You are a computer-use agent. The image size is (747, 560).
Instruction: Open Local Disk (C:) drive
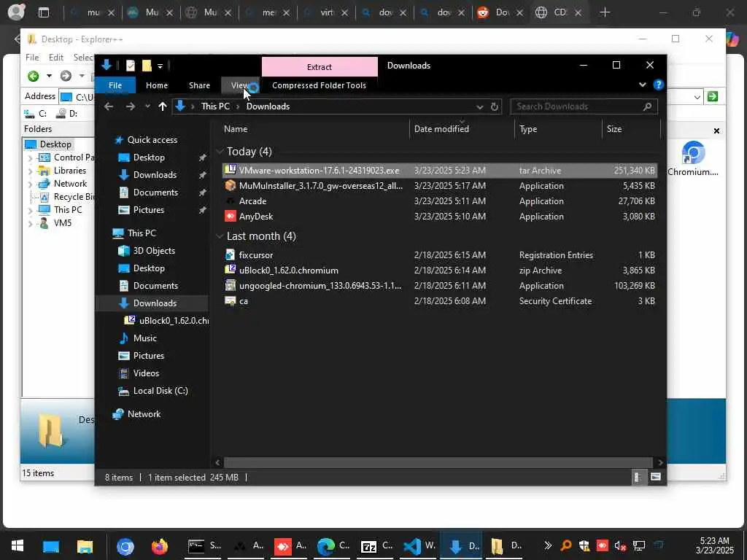click(160, 391)
